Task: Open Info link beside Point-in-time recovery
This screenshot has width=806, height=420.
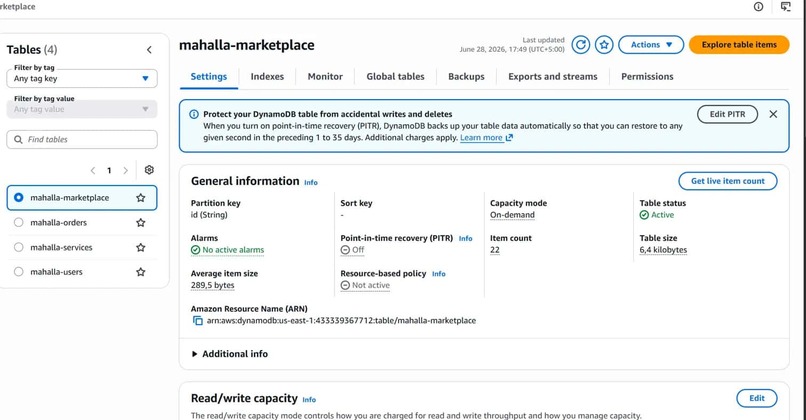Action: tap(466, 239)
